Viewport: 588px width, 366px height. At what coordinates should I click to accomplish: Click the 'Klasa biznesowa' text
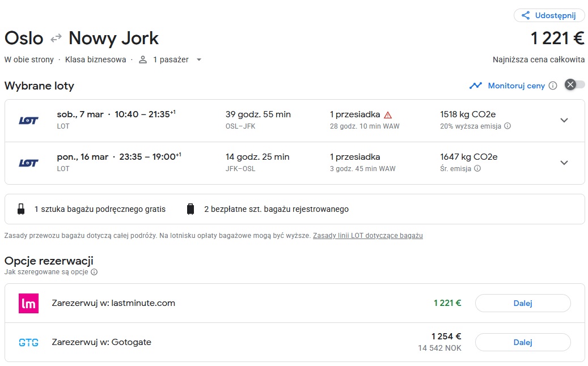96,59
